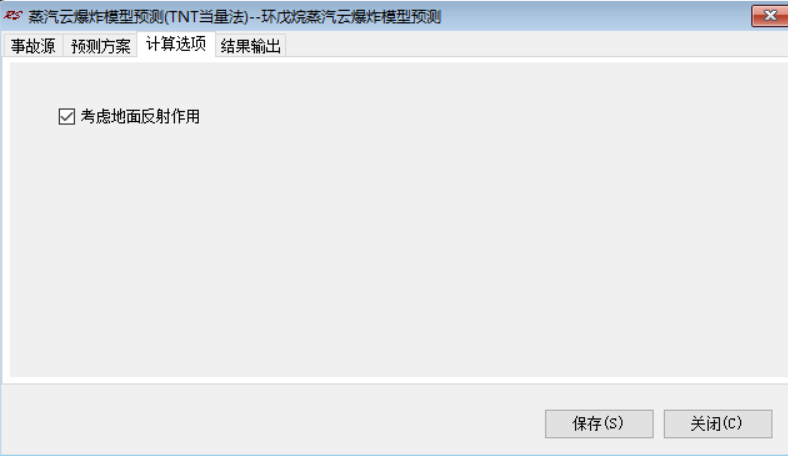Viewport: 788px width, 456px height.
Task: Dismiss the dialog using 关闭(C)
Action: (x=718, y=423)
